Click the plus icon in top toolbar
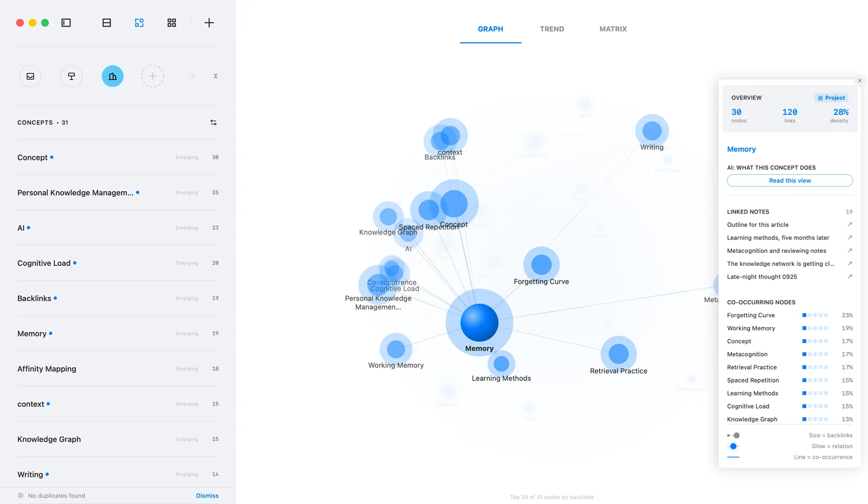Screen dimensions: 868x504 [209, 23]
